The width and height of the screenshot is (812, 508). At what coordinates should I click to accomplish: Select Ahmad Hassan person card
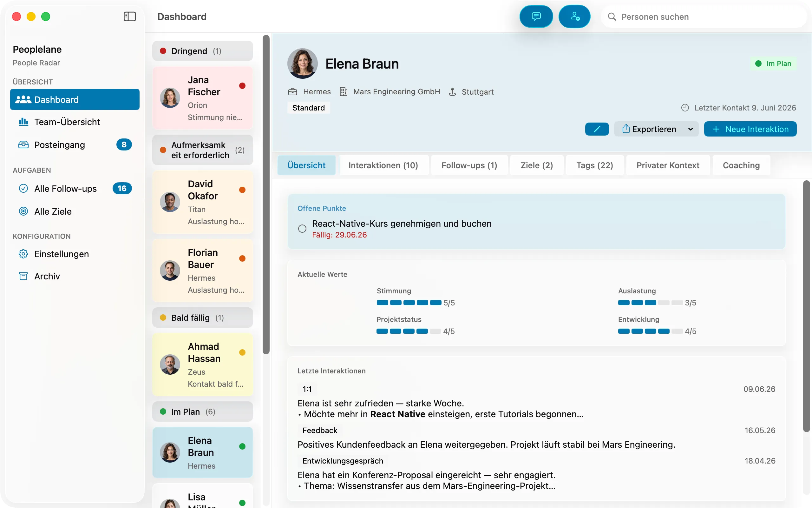pos(202,364)
